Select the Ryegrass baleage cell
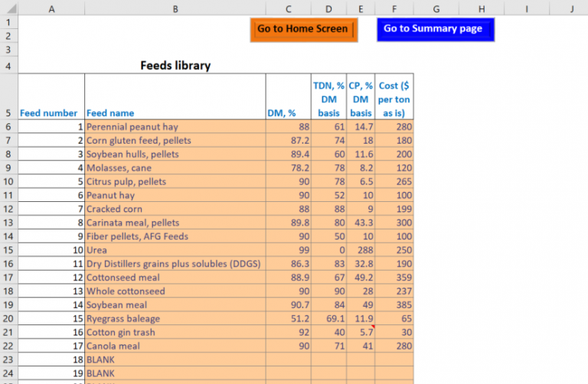This screenshot has width=588, height=384. pyautogui.click(x=175, y=319)
